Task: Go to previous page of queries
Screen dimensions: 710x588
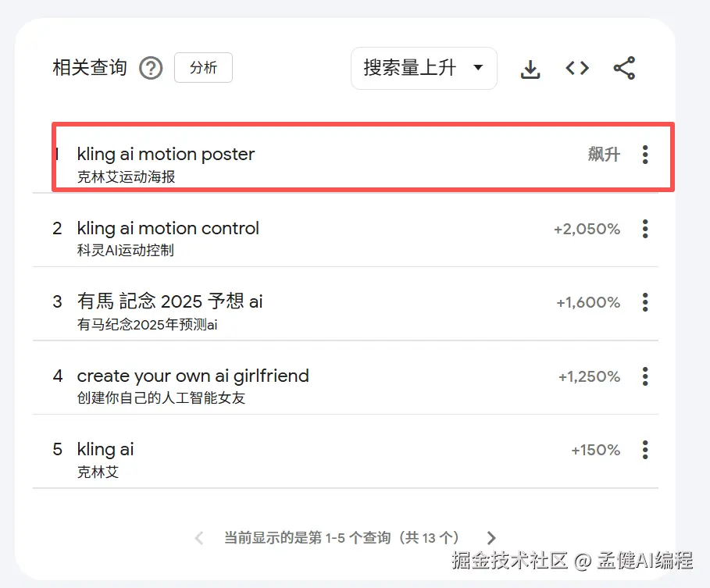Action: pyautogui.click(x=199, y=537)
